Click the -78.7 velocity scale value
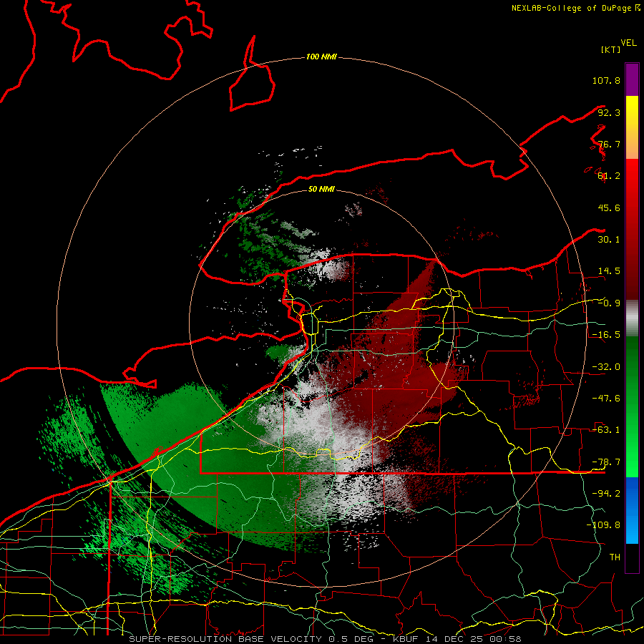The image size is (644, 644). pyautogui.click(x=606, y=462)
